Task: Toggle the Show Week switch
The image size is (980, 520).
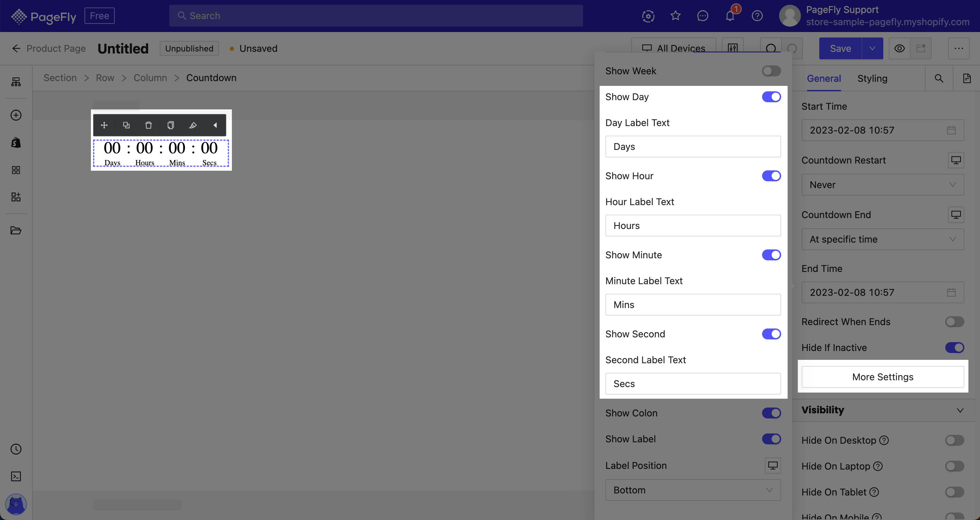Action: tap(771, 71)
